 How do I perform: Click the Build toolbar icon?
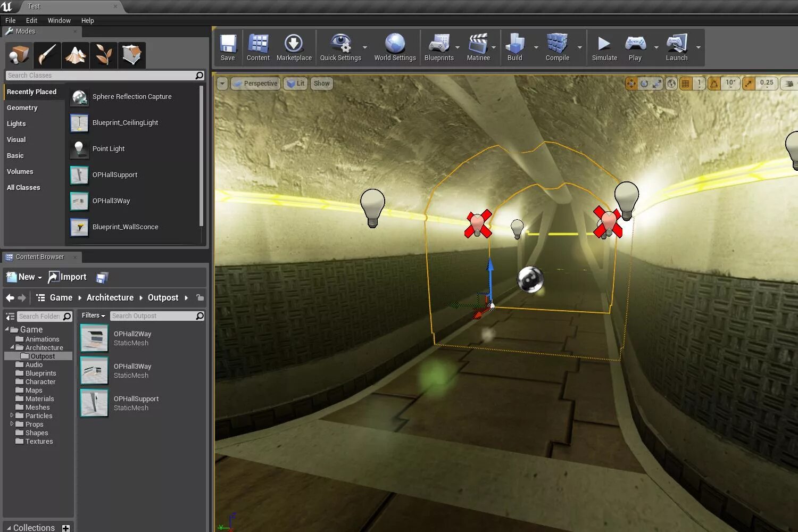[514, 47]
